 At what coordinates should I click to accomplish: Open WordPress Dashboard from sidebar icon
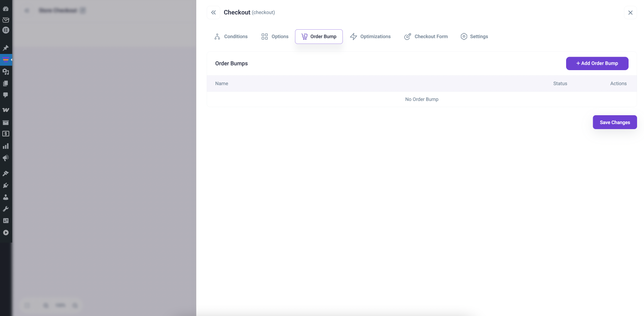pyautogui.click(x=6, y=8)
